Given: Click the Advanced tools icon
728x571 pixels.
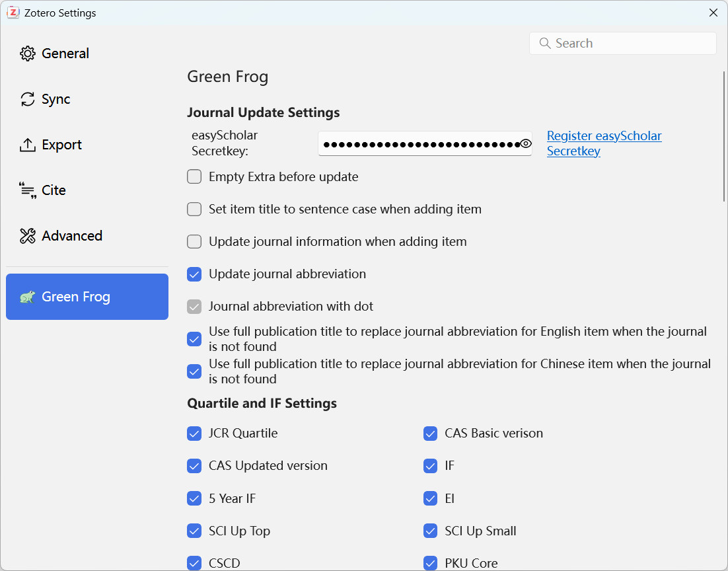Looking at the screenshot, I should 27,235.
